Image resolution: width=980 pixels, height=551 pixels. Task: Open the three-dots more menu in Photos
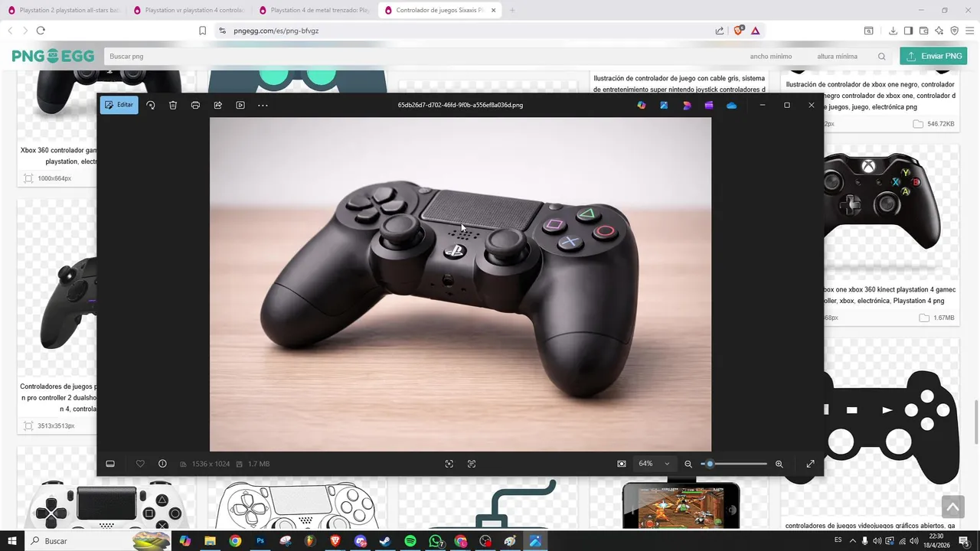click(x=263, y=105)
